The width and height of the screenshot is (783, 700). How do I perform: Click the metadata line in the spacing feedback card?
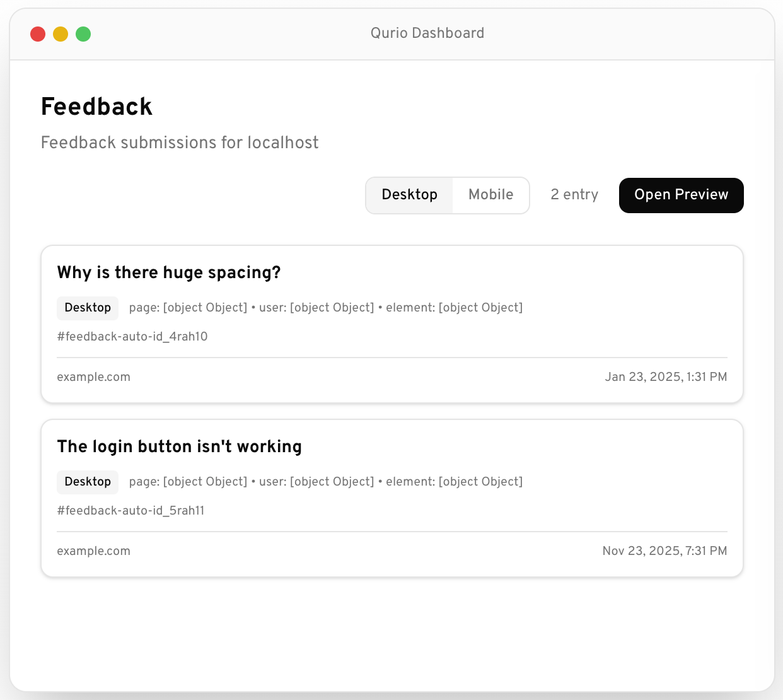tap(325, 308)
